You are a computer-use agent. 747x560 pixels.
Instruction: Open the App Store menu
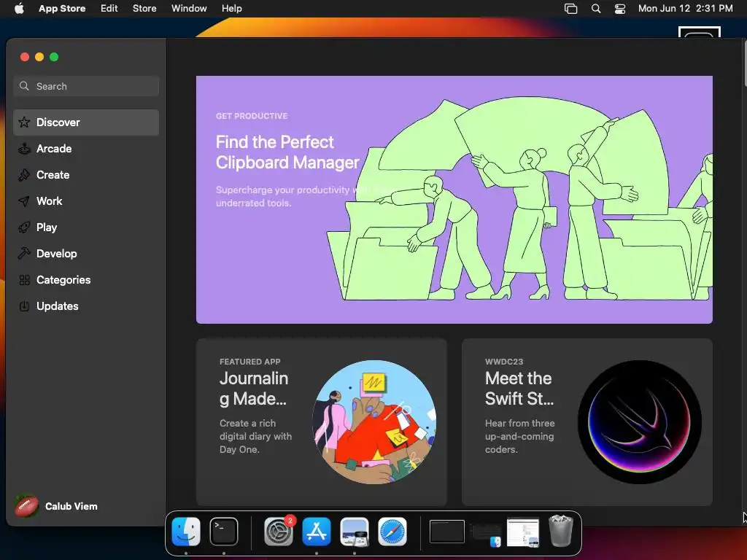pyautogui.click(x=62, y=9)
